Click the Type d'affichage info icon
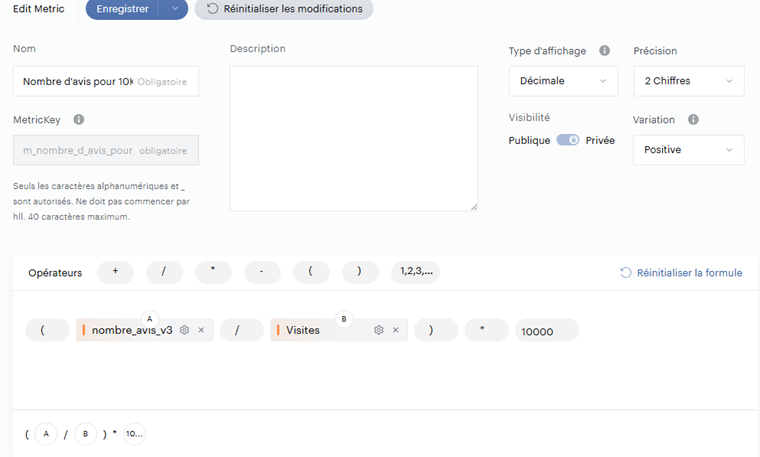The width and height of the screenshot is (760, 457). (604, 50)
